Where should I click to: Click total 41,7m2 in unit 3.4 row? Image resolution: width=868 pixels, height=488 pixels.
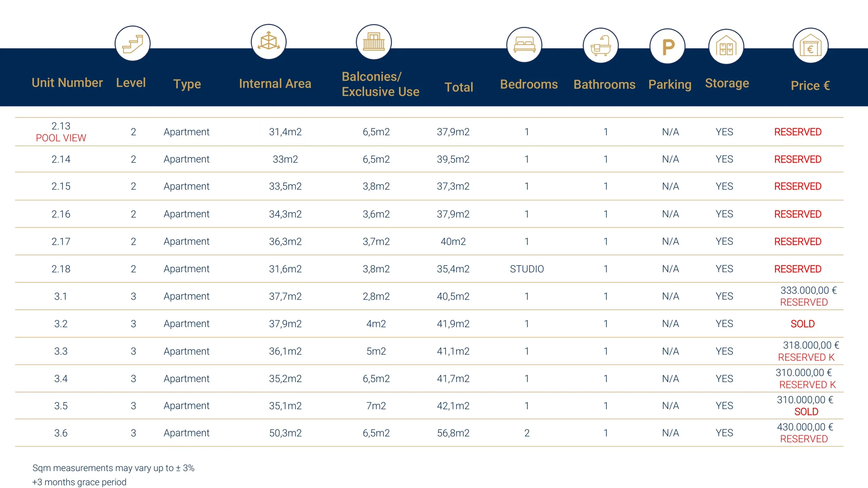(453, 379)
